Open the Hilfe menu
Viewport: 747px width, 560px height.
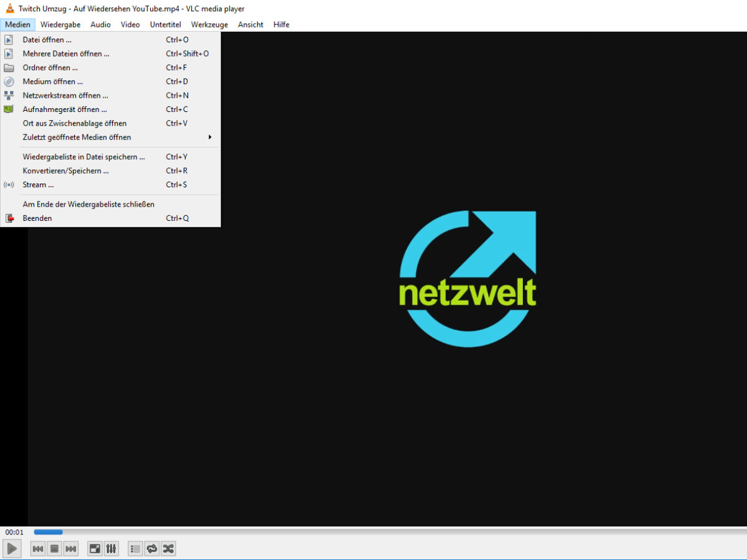(281, 25)
